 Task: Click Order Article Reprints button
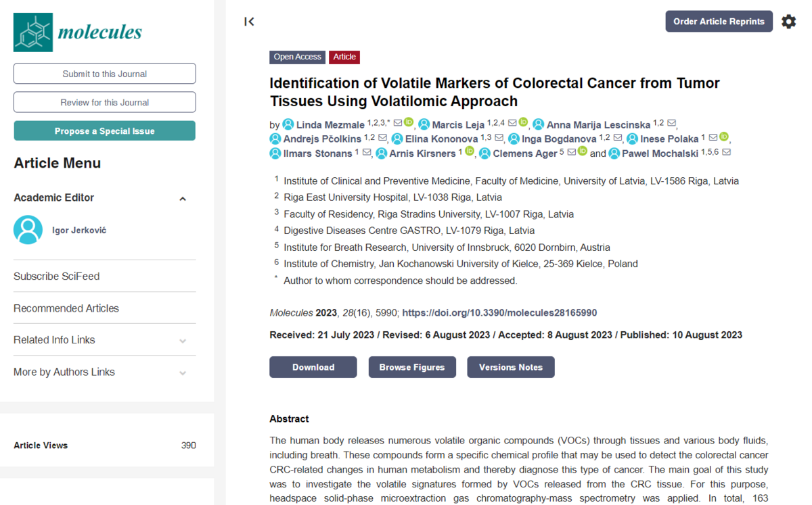(719, 22)
